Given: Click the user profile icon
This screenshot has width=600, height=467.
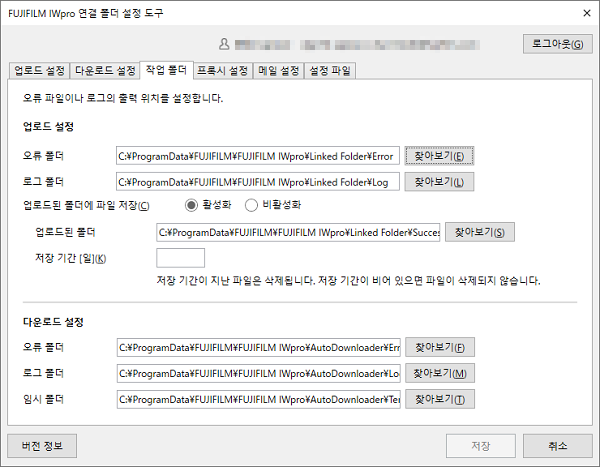Looking at the screenshot, I should tap(224, 44).
